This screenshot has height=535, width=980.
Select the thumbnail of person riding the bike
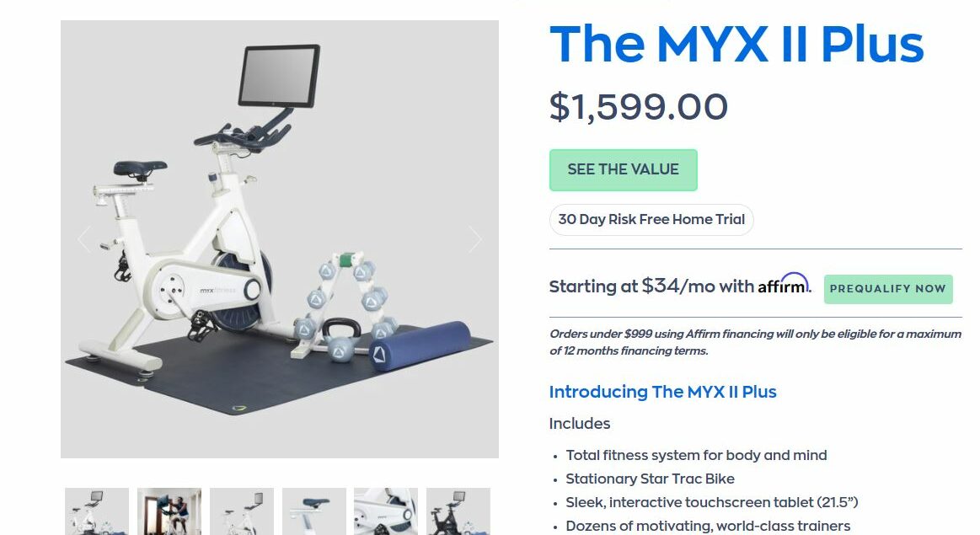tap(169, 511)
